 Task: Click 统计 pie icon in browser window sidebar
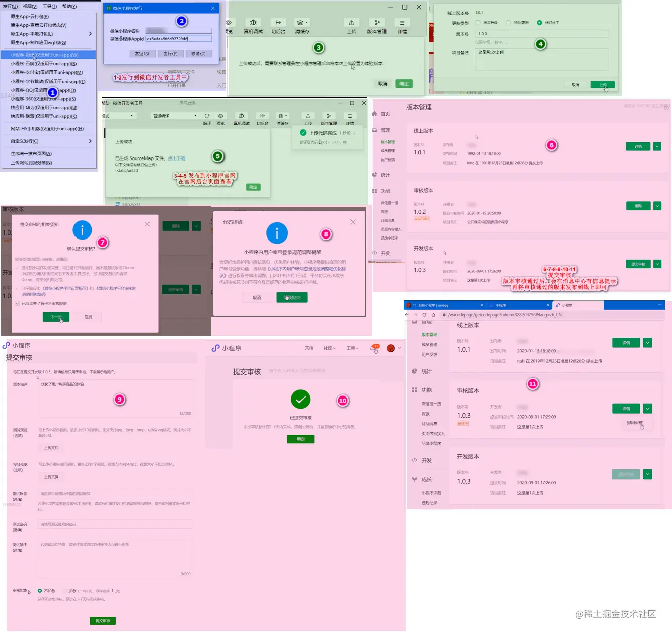[x=414, y=371]
